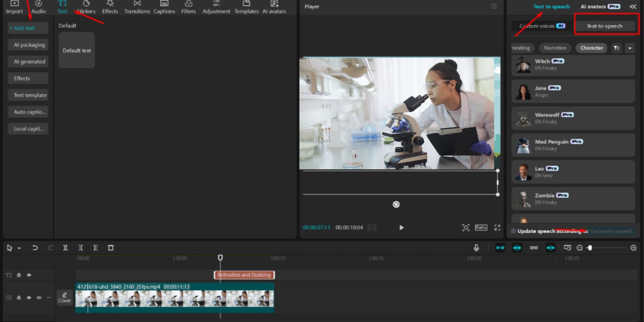
Task: Delete right of playhead tool
Action: [x=96, y=248]
